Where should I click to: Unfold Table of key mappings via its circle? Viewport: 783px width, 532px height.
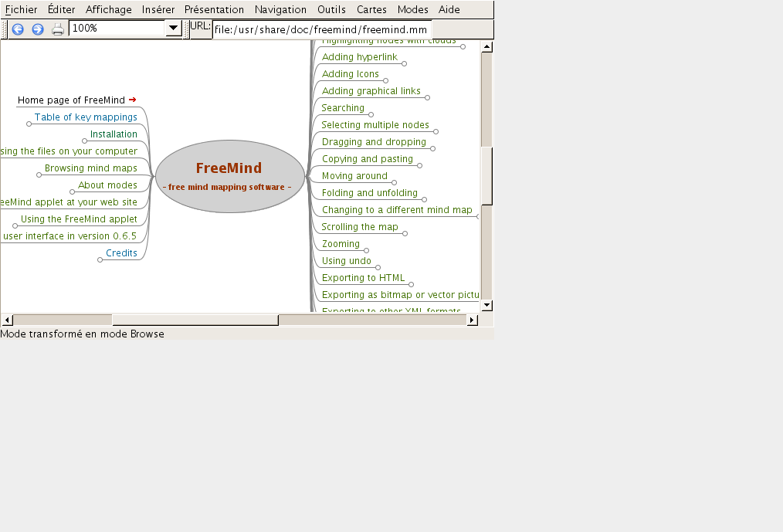pos(29,124)
